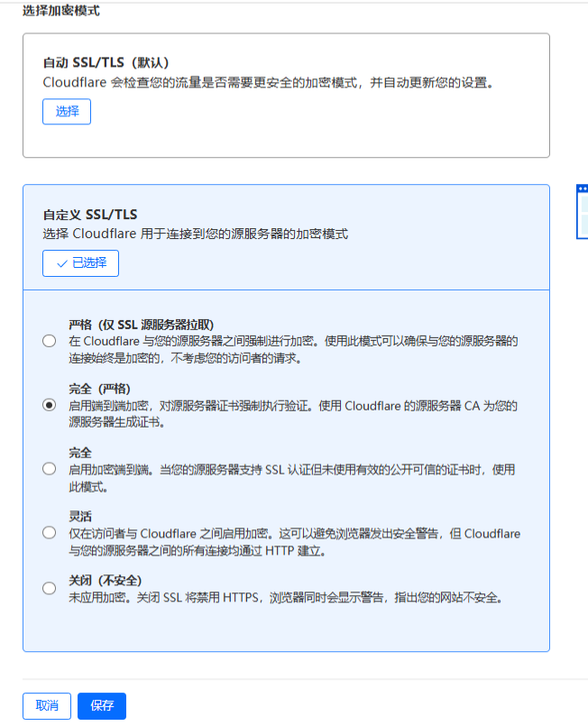Click the checkmark icon in the 已选择 button
The height and width of the screenshot is (726, 588).
(x=61, y=263)
